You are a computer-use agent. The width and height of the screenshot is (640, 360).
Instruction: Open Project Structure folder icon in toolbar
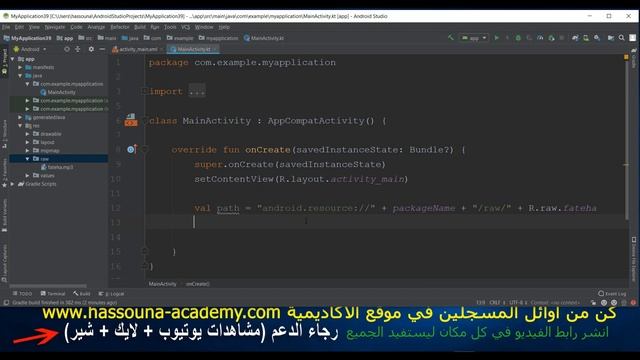point(611,38)
